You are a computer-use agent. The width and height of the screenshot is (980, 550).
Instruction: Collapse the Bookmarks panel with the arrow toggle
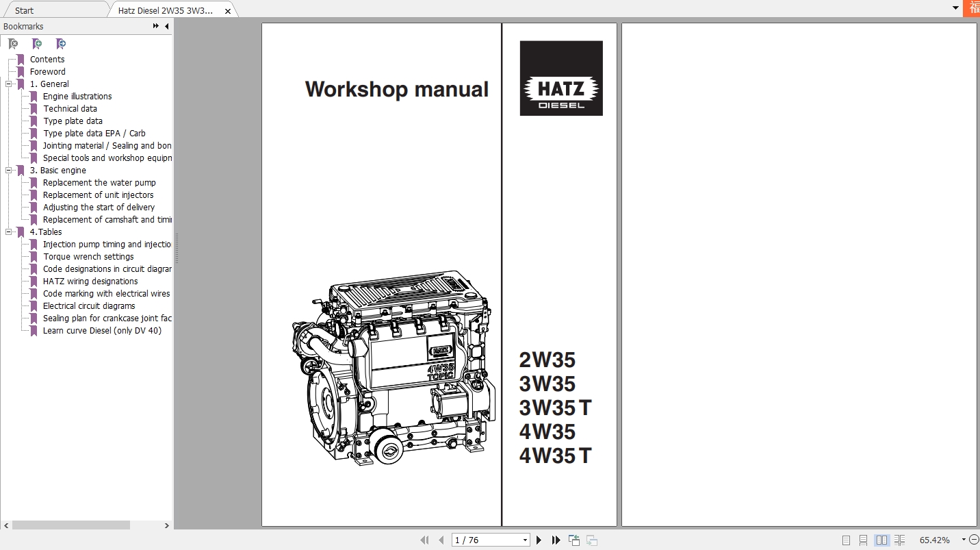pos(166,26)
